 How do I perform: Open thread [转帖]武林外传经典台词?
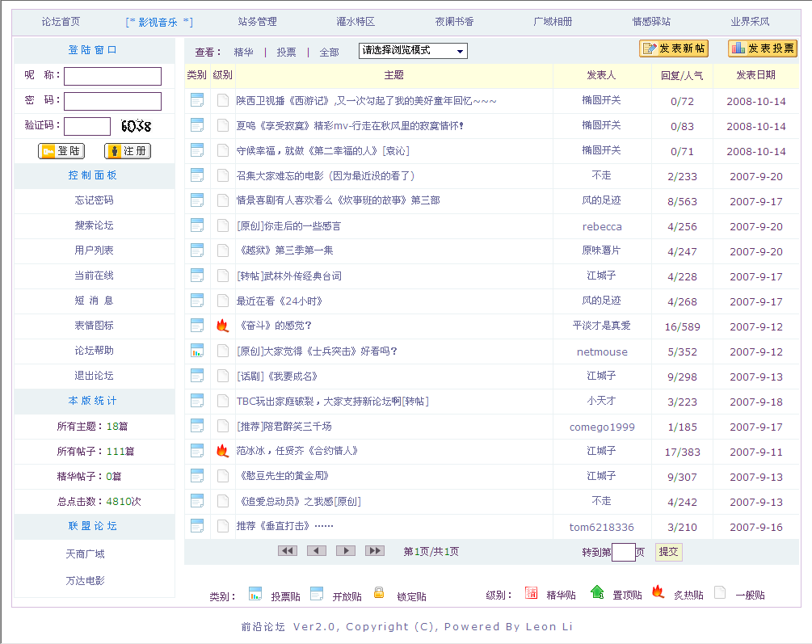289,276
